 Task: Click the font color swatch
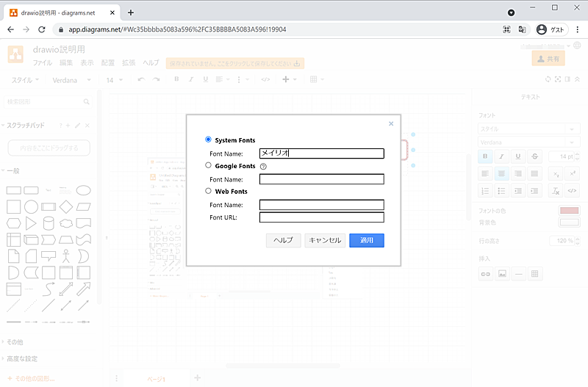pyautogui.click(x=570, y=211)
